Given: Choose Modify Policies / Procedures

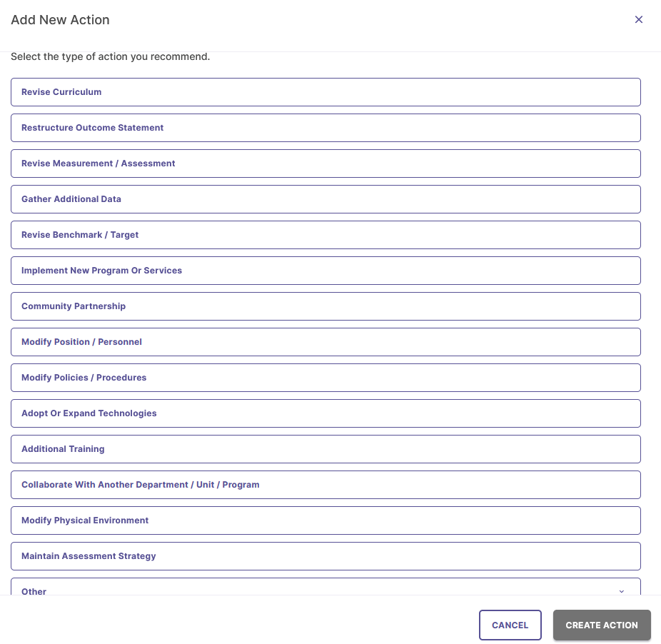Looking at the screenshot, I should click(x=326, y=378).
